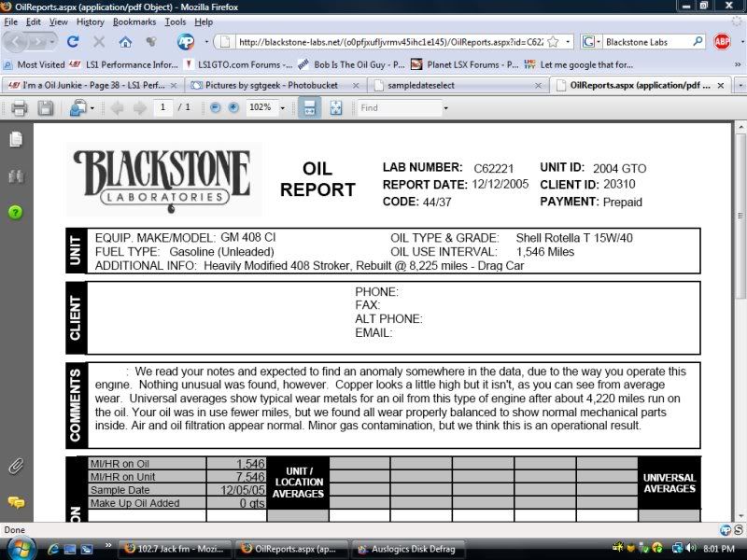Open the Find options dropdown arrow

[x=446, y=108]
